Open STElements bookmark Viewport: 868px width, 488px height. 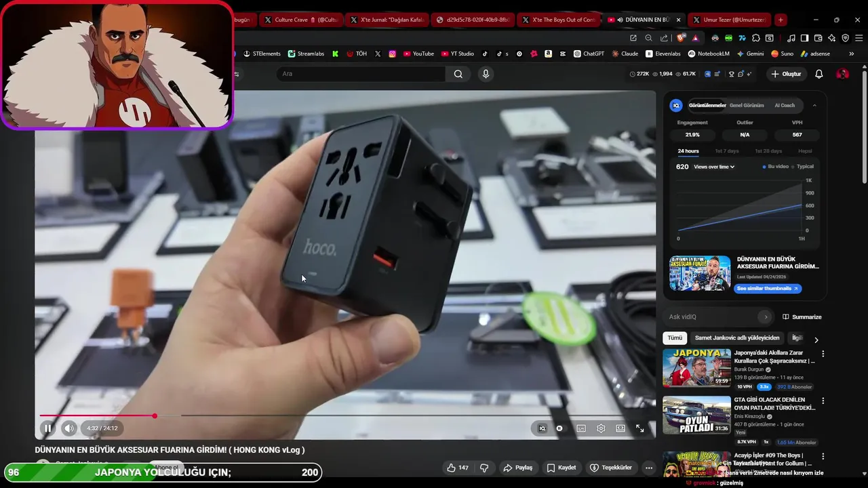(x=262, y=54)
